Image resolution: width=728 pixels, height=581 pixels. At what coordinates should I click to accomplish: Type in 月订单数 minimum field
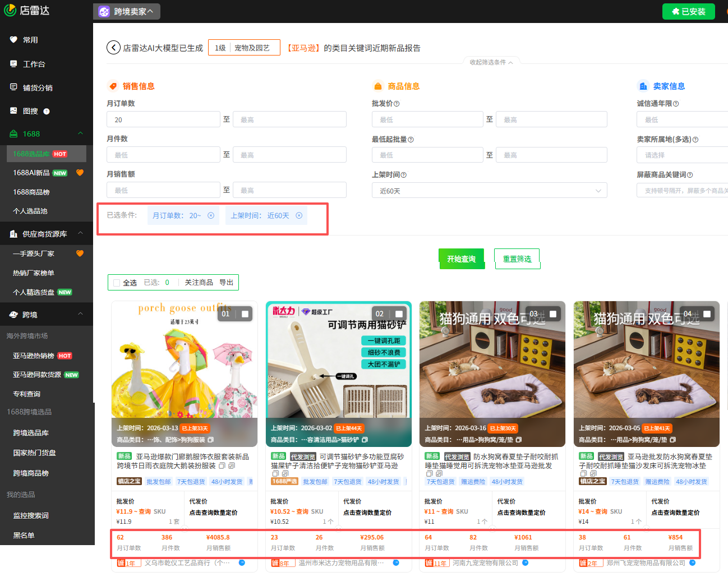[x=163, y=119]
